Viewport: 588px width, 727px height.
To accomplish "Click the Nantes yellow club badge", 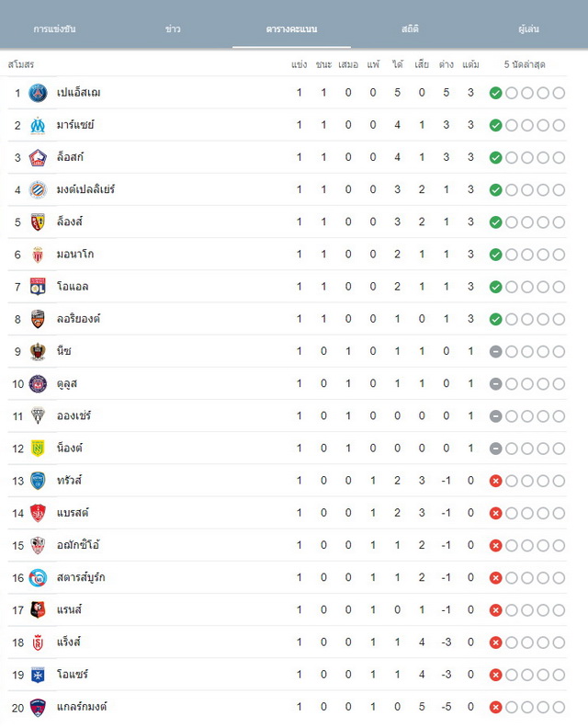I will 38,449.
